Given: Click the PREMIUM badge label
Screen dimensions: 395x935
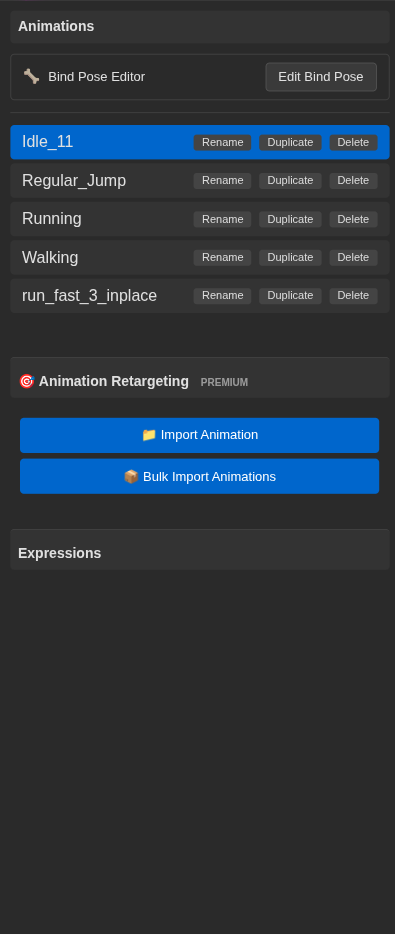Looking at the screenshot, I should [x=224, y=382].
